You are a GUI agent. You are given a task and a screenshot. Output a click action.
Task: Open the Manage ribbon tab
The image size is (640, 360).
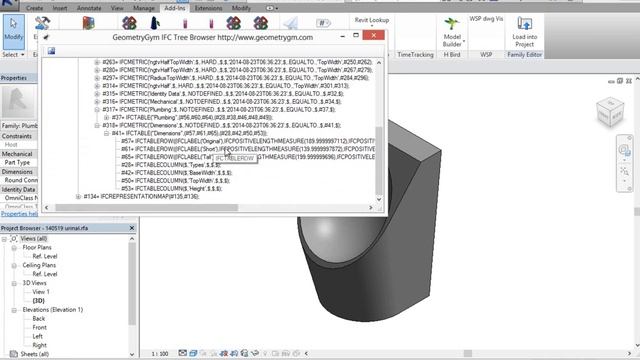[144, 8]
